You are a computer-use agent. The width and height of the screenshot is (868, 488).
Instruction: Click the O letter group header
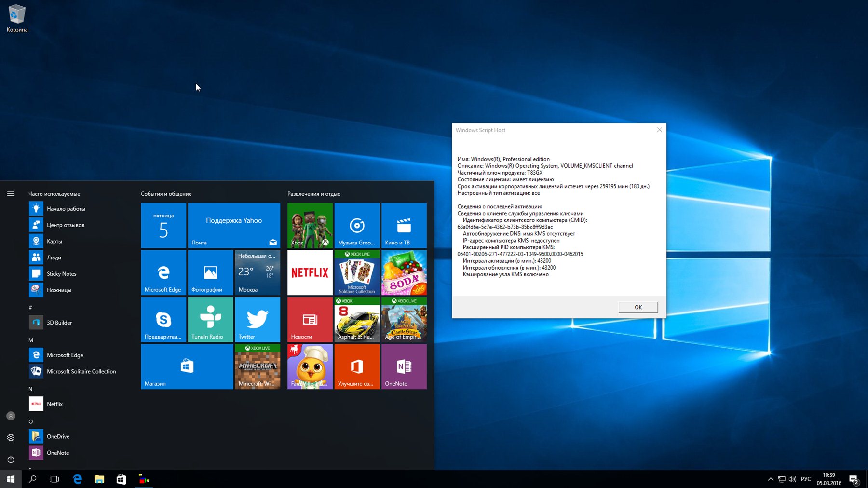click(30, 421)
